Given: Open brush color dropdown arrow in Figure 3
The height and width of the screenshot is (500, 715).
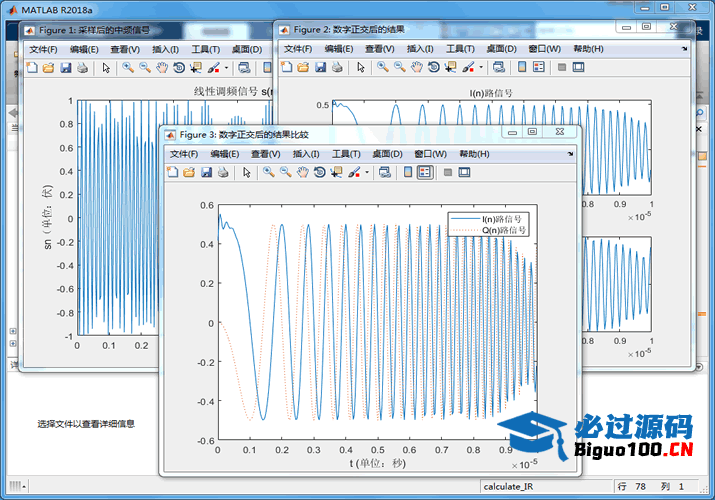Looking at the screenshot, I should 367,172.
